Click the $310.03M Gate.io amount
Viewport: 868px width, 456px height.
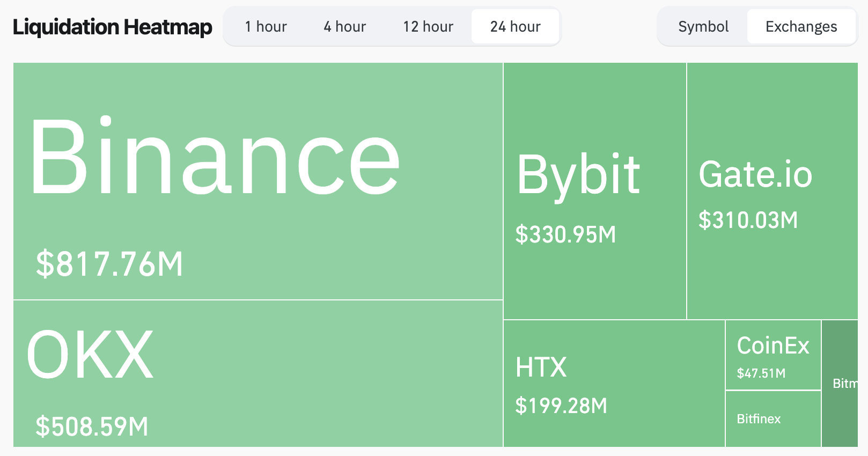(x=748, y=220)
